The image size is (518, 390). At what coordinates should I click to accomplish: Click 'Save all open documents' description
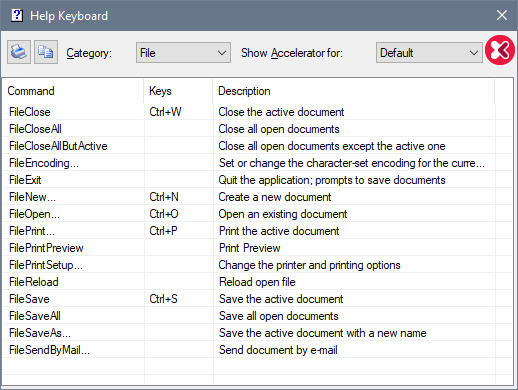[x=279, y=316]
